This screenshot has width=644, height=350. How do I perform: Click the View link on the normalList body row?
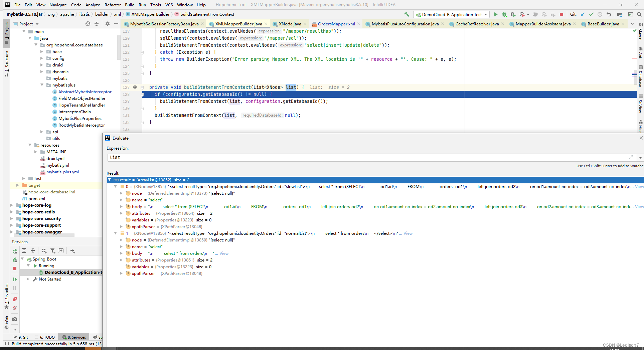tap(224, 253)
